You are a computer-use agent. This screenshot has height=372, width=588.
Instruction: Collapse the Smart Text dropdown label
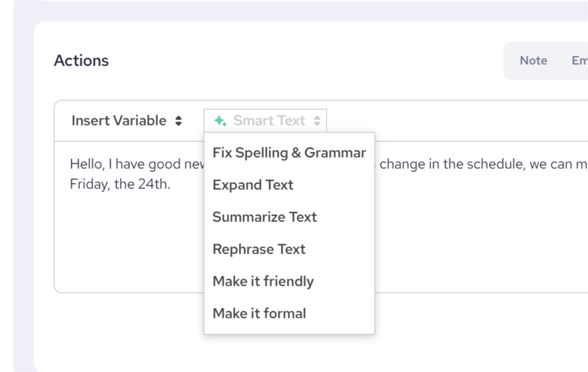pos(269,121)
